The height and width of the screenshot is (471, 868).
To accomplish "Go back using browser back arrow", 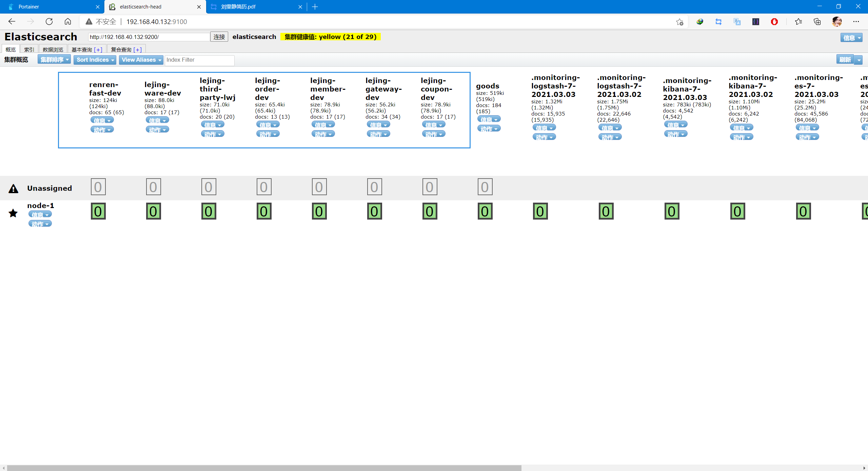I will pyautogui.click(x=12, y=22).
